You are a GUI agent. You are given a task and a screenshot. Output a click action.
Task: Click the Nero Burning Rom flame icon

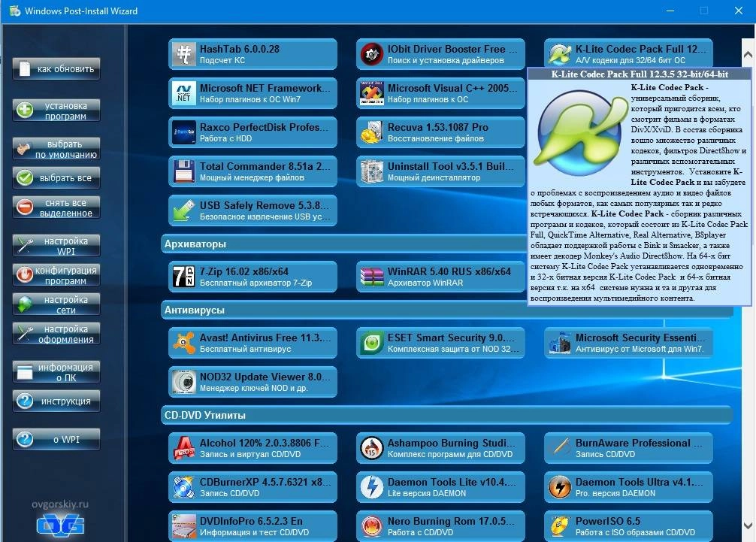(x=372, y=525)
